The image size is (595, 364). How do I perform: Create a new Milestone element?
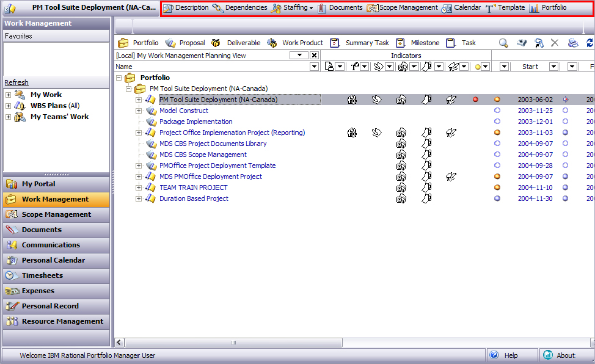tap(417, 43)
